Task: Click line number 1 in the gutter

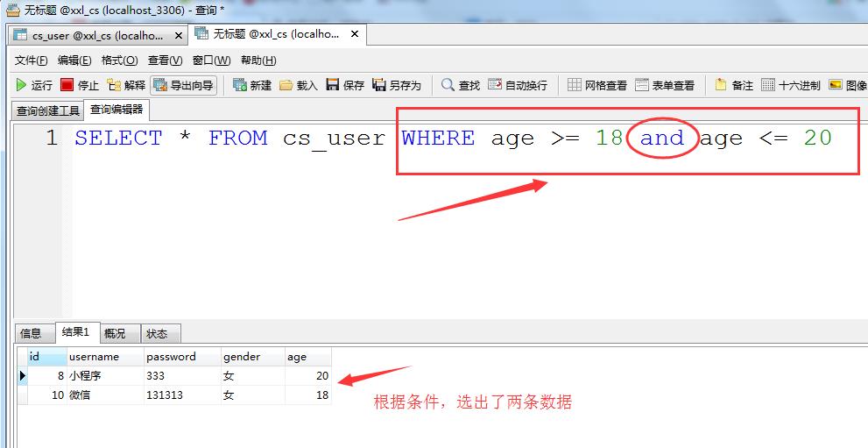Action: [52, 138]
